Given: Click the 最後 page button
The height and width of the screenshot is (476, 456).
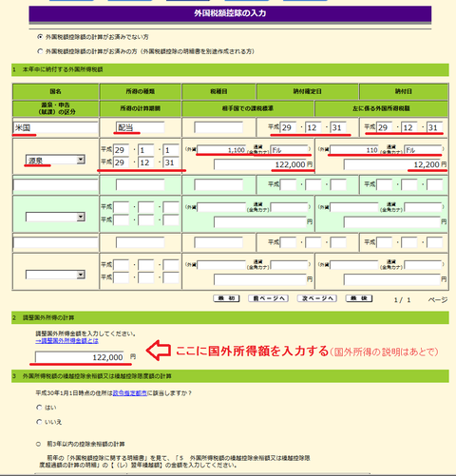Looking at the screenshot, I should click(359, 298).
